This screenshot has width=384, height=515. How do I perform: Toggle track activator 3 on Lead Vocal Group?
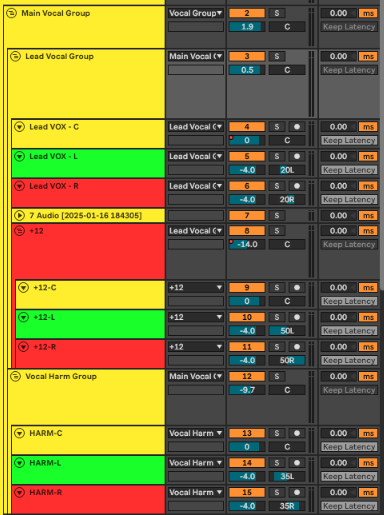point(247,56)
